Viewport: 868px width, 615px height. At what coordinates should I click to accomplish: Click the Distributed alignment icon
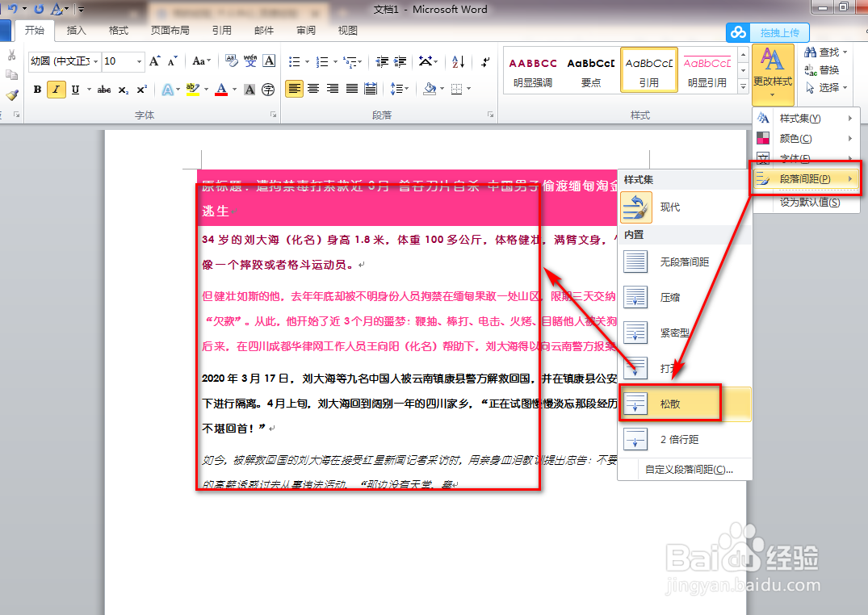pos(371,89)
